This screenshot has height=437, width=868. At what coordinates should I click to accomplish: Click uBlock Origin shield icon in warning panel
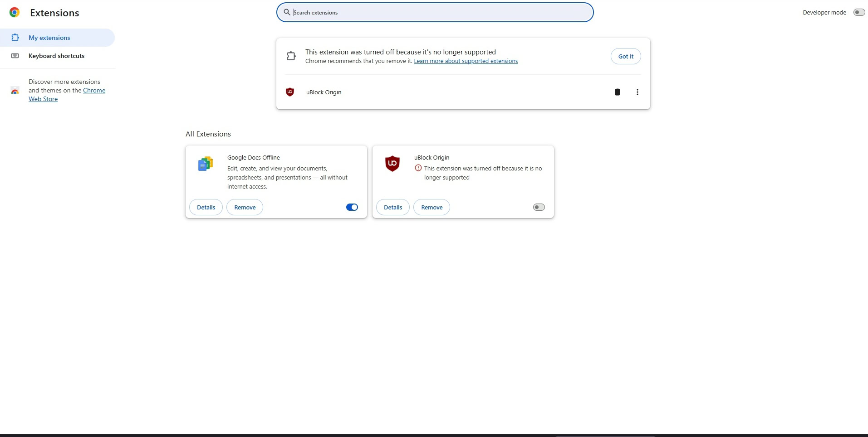290,92
